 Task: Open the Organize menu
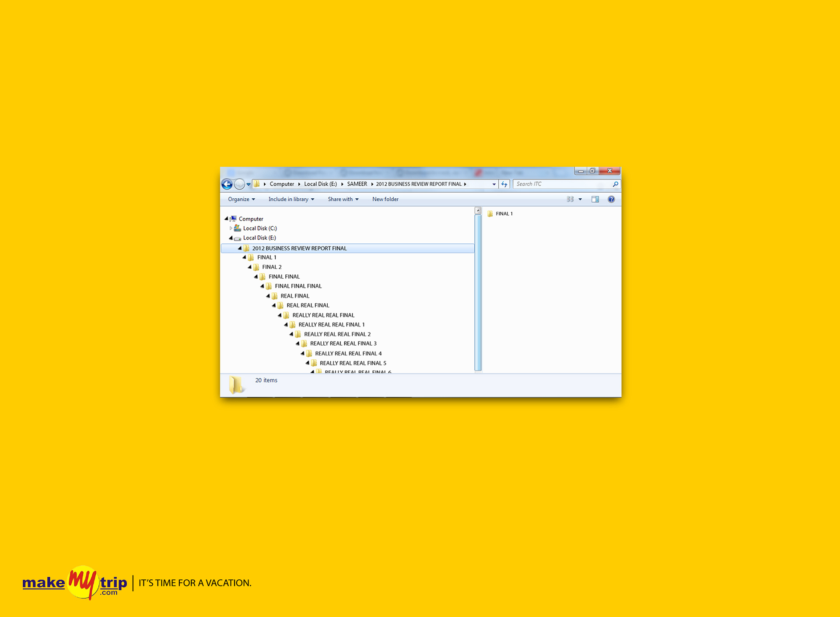(241, 200)
